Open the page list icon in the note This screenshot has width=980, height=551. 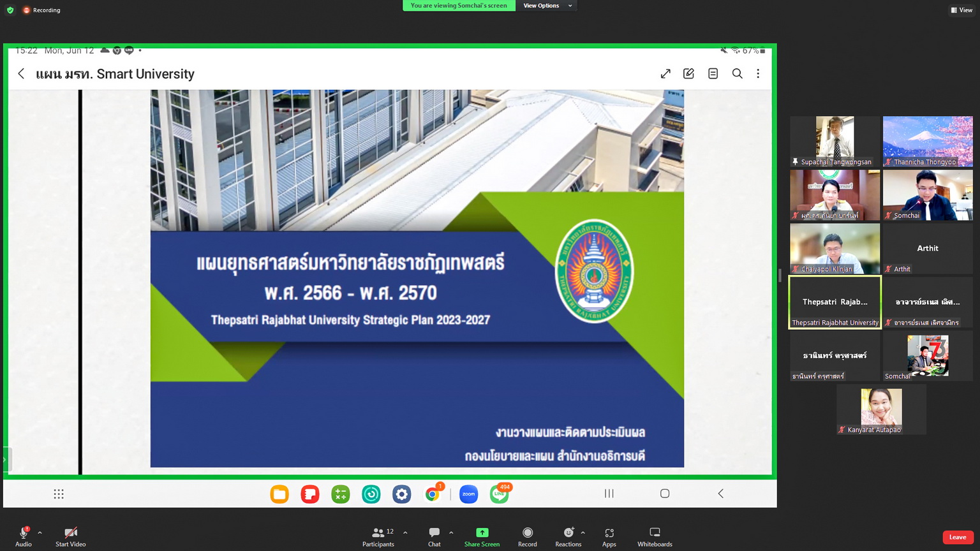coord(713,73)
